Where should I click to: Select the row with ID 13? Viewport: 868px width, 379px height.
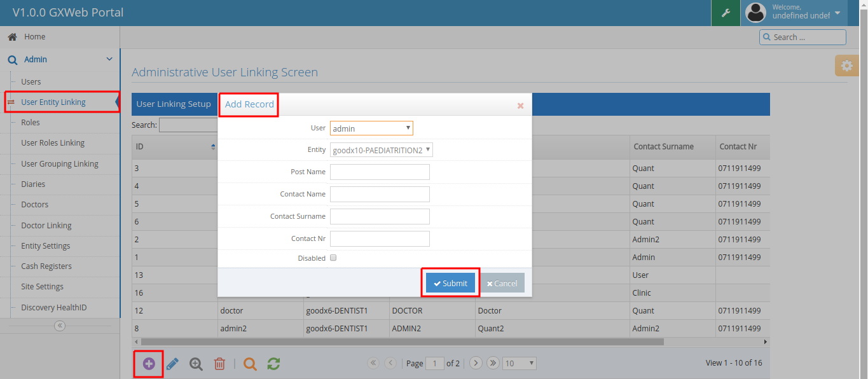pyautogui.click(x=451, y=275)
